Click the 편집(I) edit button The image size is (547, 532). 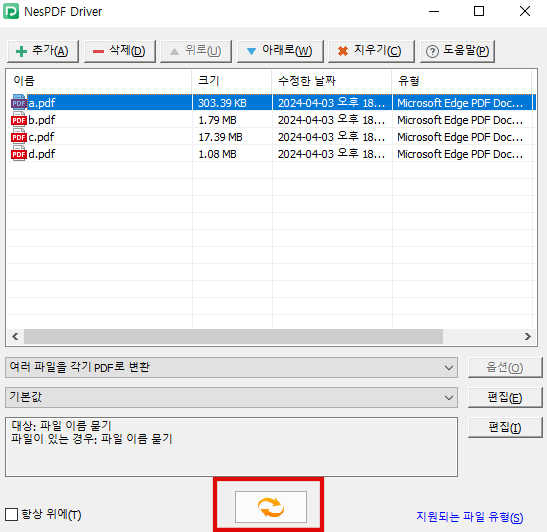505,427
